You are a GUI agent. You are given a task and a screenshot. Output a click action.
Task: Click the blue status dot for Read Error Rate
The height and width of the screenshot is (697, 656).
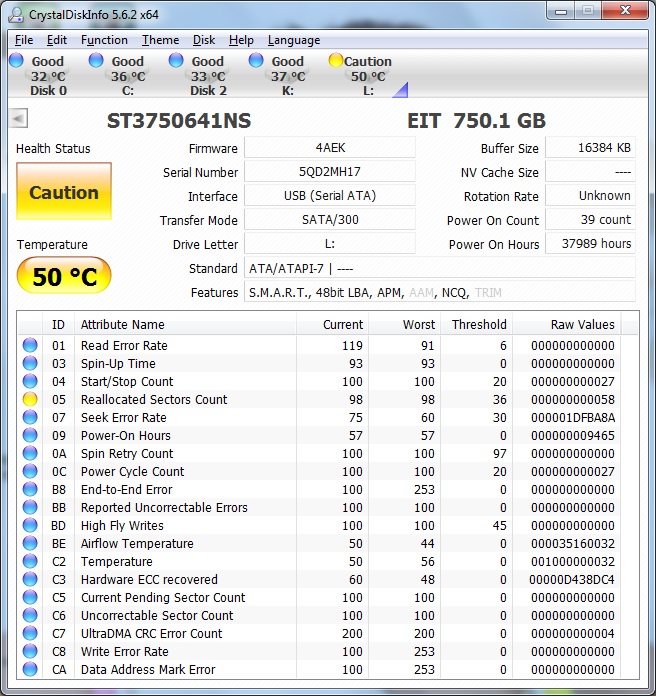30,345
